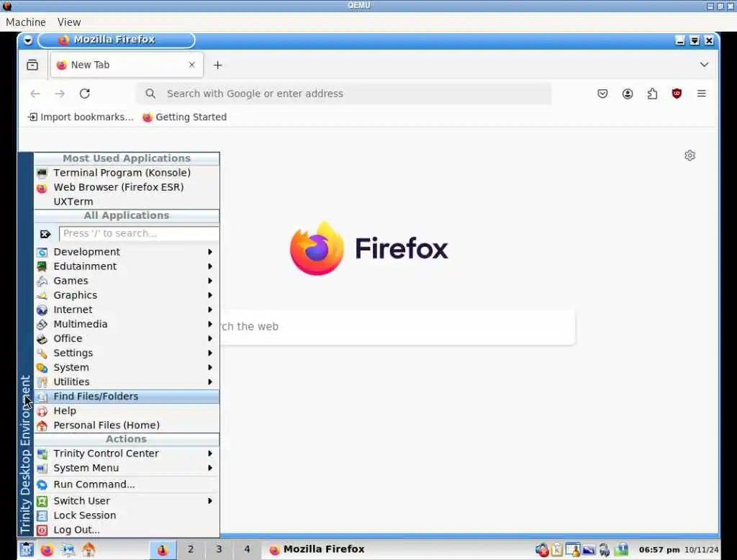Open Firefox hamburger application menu
The height and width of the screenshot is (560, 737).
(x=702, y=94)
